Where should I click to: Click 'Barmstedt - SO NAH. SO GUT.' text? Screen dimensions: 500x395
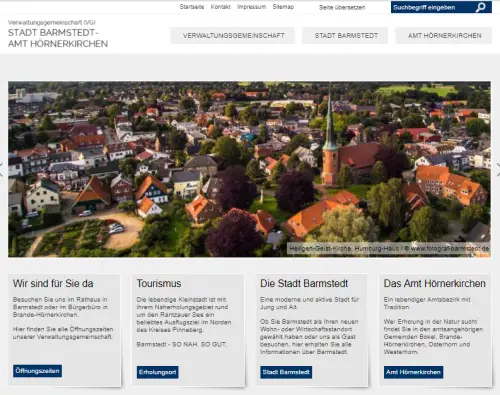(x=182, y=344)
